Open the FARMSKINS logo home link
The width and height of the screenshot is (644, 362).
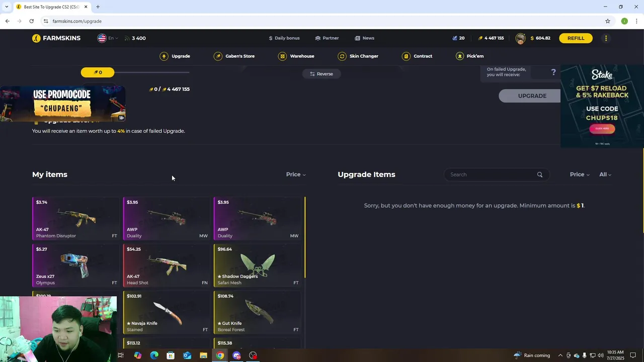pyautogui.click(x=56, y=38)
